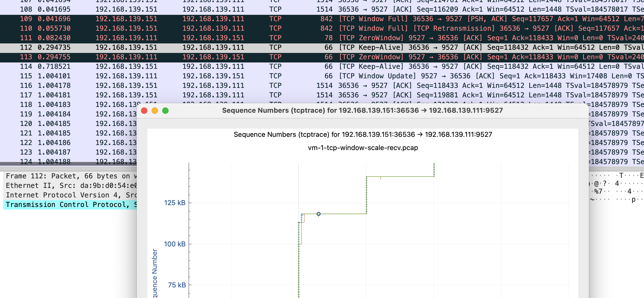Click the circled selected-packet marker on graph
This screenshot has width=644, height=298.
[319, 214]
